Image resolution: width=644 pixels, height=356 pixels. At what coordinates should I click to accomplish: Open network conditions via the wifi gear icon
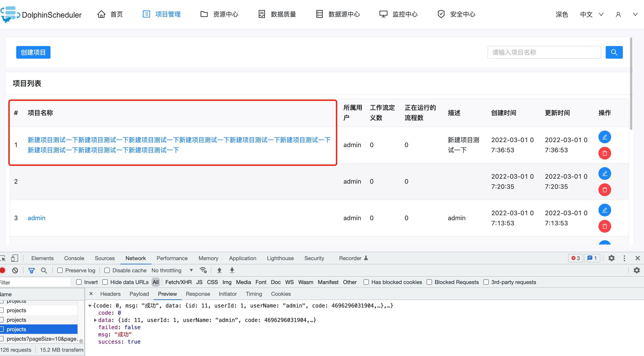click(x=203, y=270)
